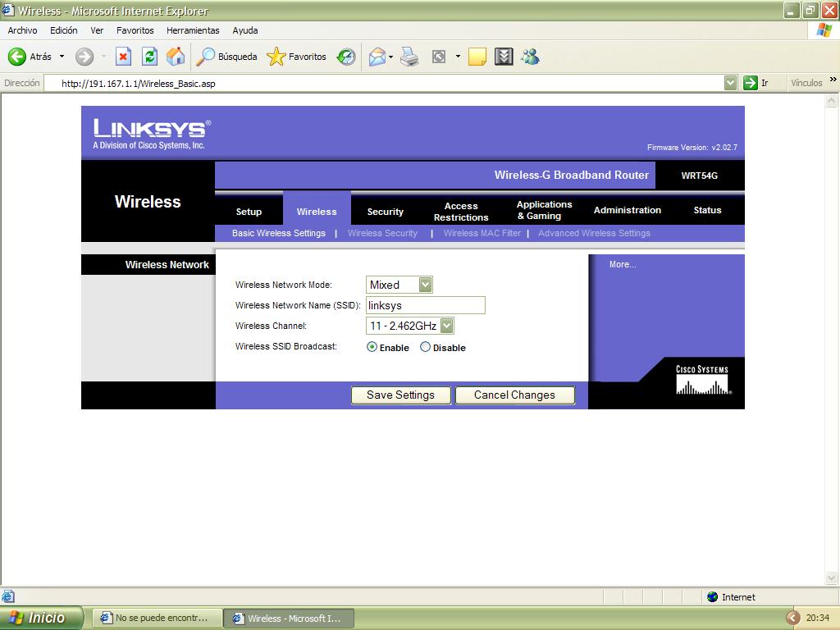This screenshot has width=840, height=630.
Task: Click the Internet zone globe in status bar
Action: pos(713,597)
